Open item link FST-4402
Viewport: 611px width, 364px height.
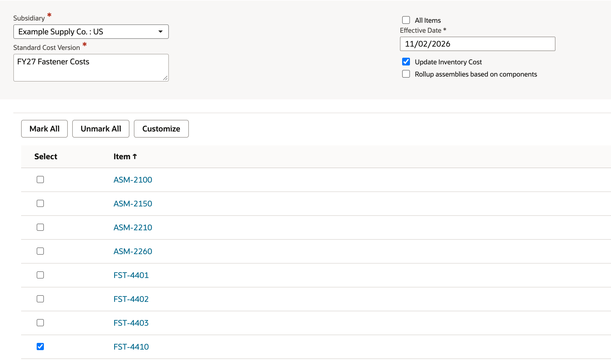tap(131, 299)
